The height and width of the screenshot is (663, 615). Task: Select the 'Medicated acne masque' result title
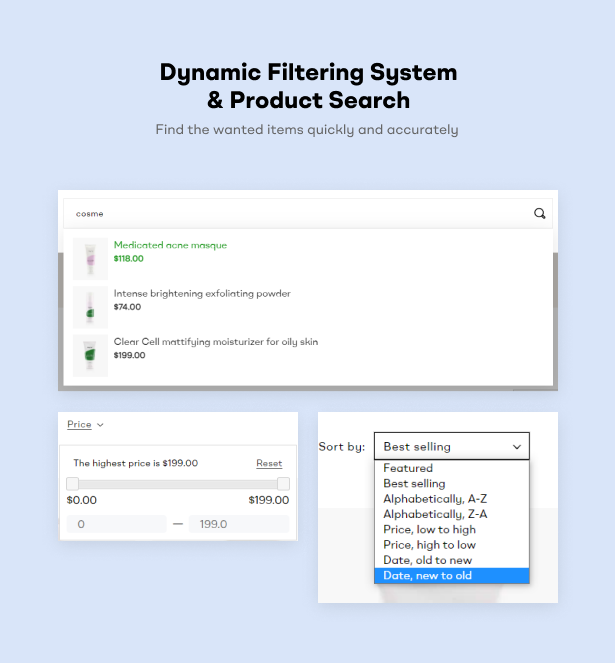(170, 245)
